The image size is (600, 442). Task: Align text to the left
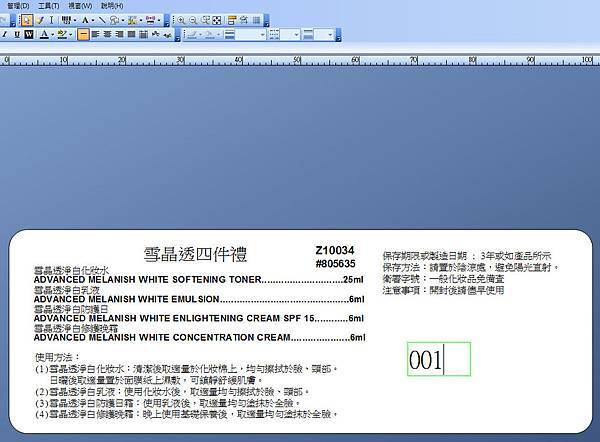tap(95, 34)
